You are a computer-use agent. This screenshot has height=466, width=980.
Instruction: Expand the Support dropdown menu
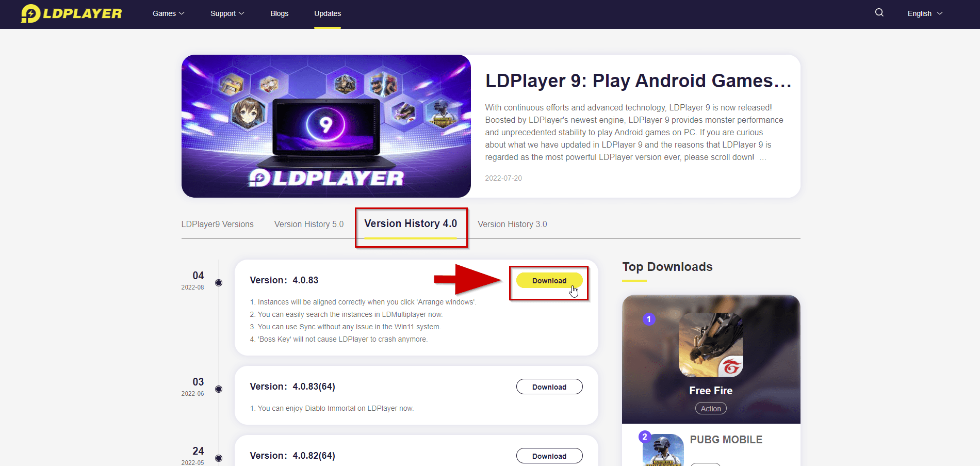[x=227, y=13]
